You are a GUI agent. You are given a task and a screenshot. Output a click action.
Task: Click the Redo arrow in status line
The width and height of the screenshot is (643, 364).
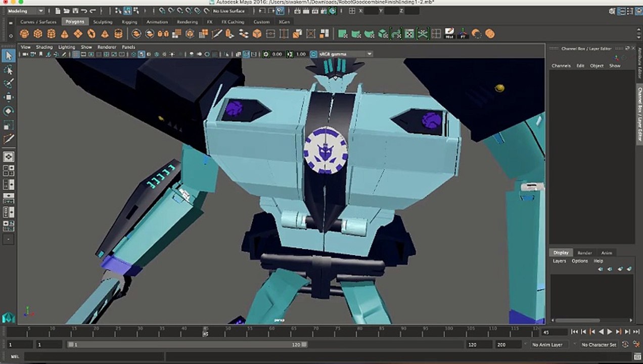[92, 11]
